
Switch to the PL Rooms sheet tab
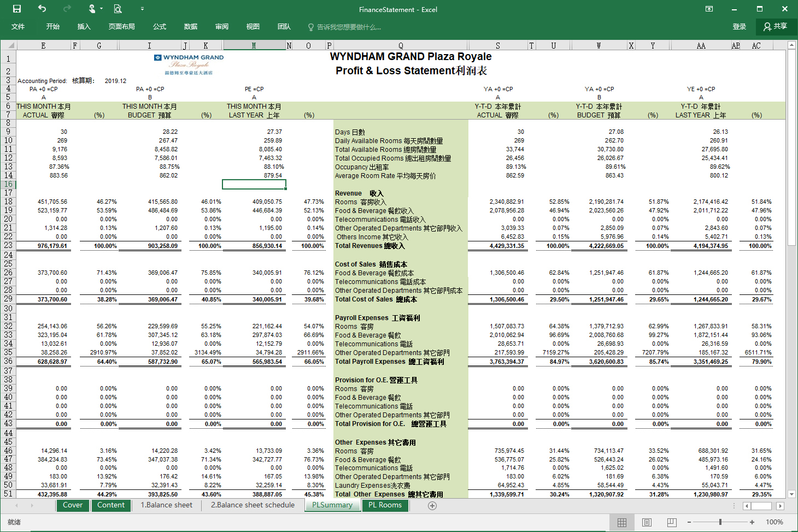(385, 505)
